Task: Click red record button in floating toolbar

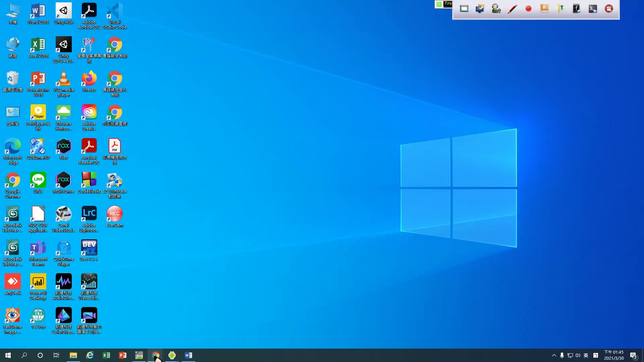Action: pos(528,9)
